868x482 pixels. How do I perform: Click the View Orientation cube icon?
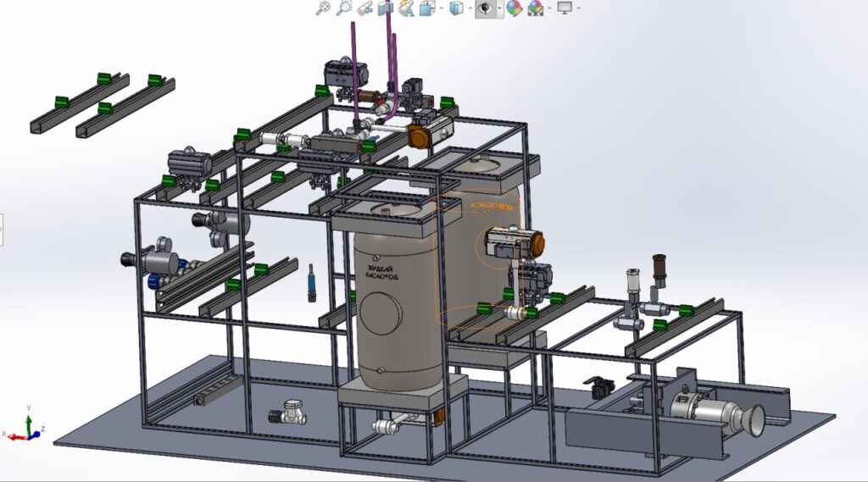[426, 8]
